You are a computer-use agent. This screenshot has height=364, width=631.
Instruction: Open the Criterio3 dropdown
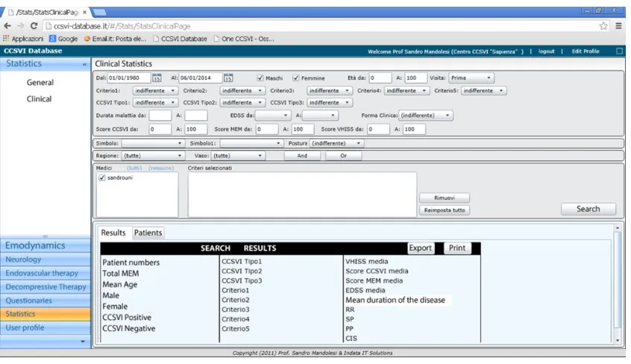pos(330,90)
